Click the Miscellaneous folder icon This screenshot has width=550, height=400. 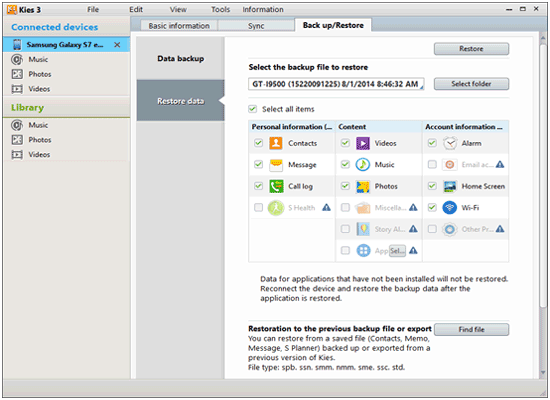(x=363, y=208)
